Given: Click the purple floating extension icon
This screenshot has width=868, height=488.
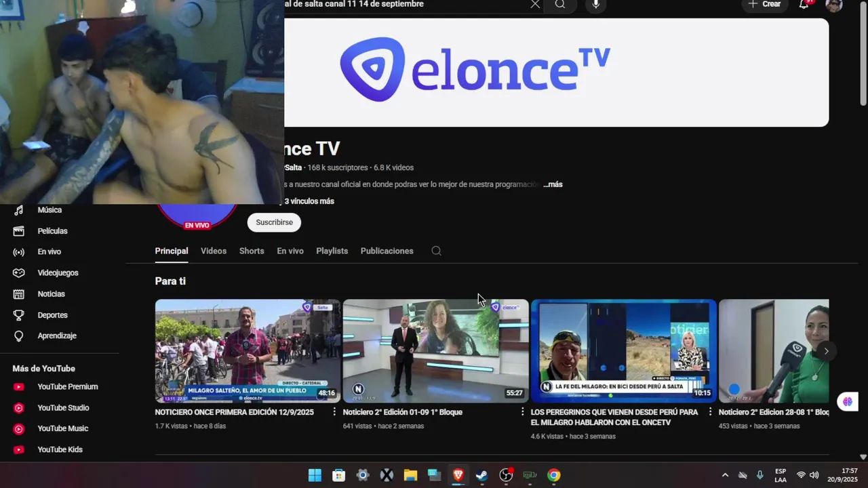Looking at the screenshot, I should tap(847, 402).
